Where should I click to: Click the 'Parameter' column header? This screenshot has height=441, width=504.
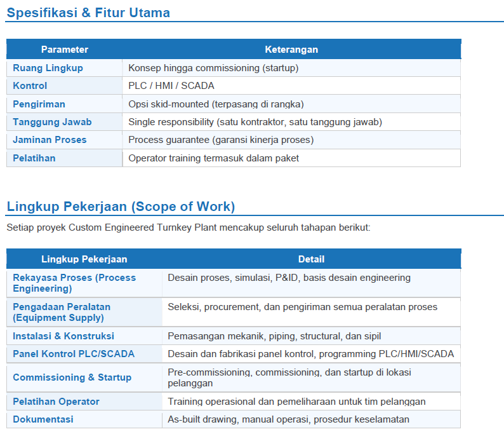pos(64,49)
